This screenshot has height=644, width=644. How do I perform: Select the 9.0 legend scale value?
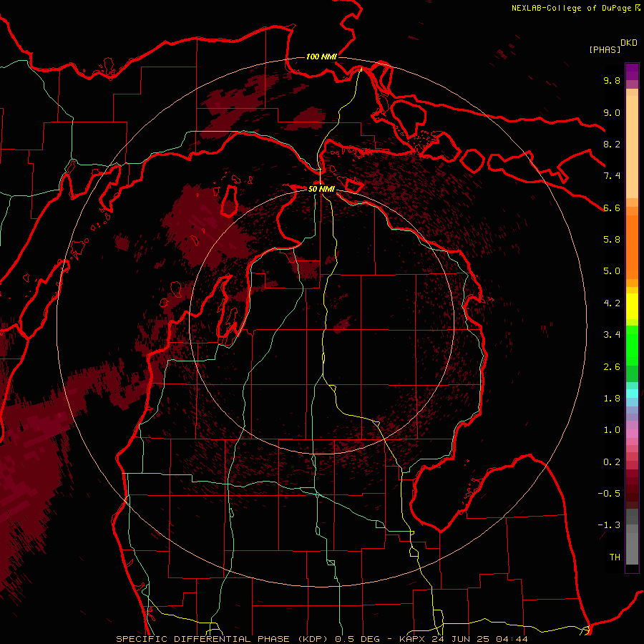[612, 112]
